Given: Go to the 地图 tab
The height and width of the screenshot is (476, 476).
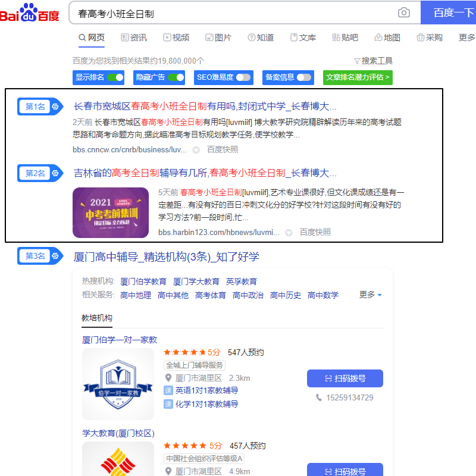Looking at the screenshot, I should click(387, 37).
